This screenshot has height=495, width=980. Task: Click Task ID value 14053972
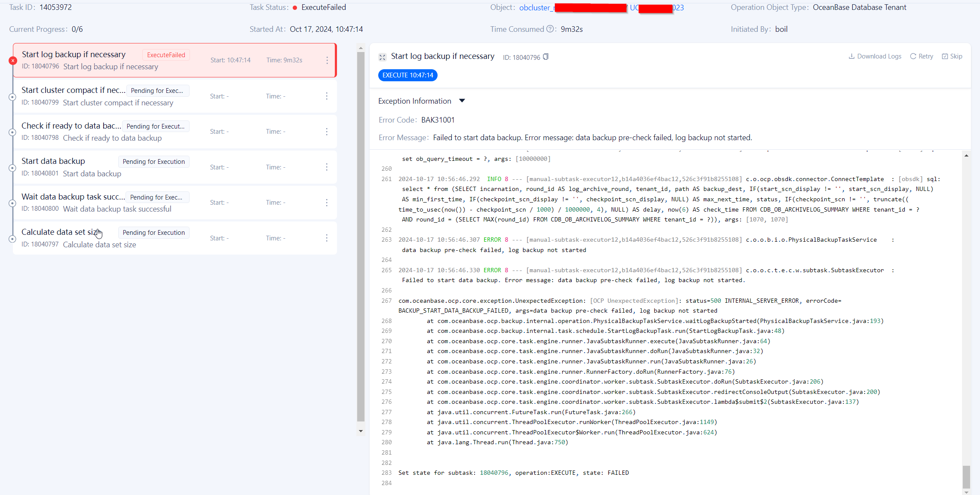(55, 7)
